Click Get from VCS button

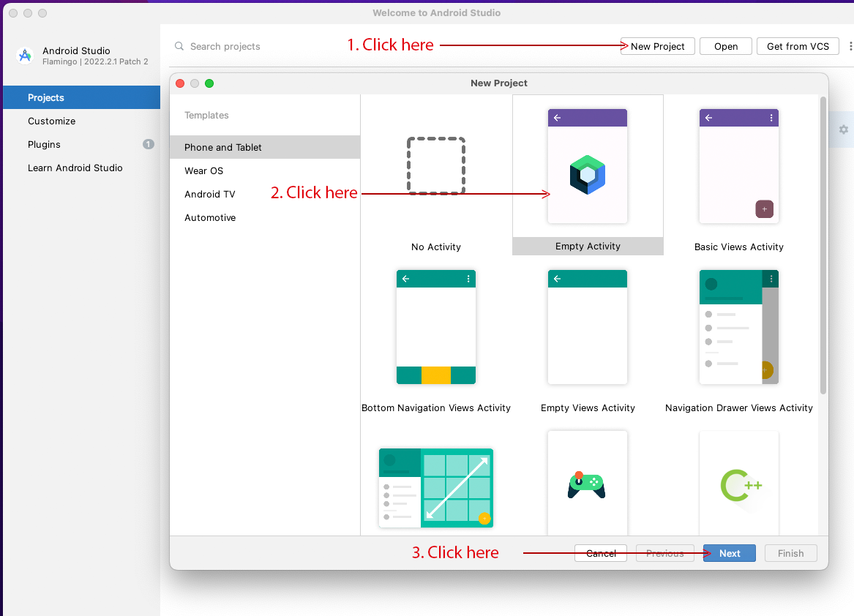798,46
